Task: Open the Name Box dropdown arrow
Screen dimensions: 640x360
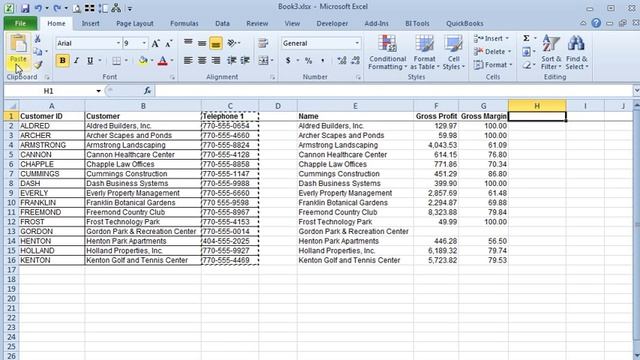Action: pyautogui.click(x=98, y=91)
